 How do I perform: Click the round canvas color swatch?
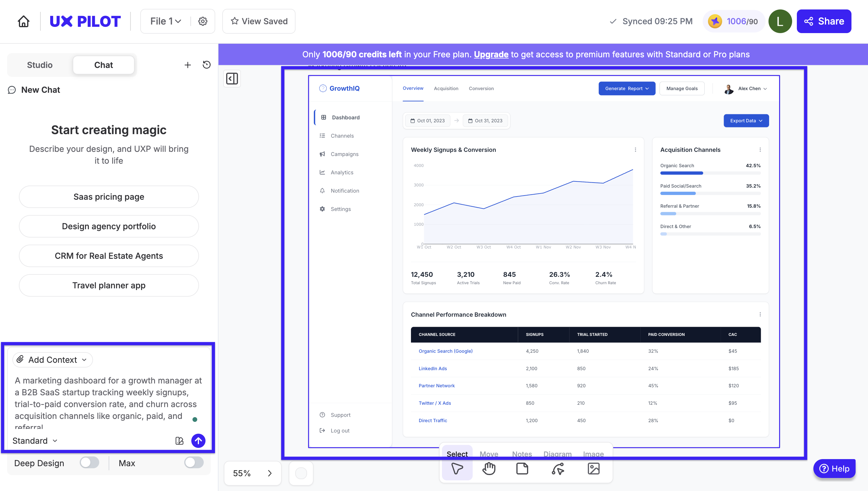point(301,473)
